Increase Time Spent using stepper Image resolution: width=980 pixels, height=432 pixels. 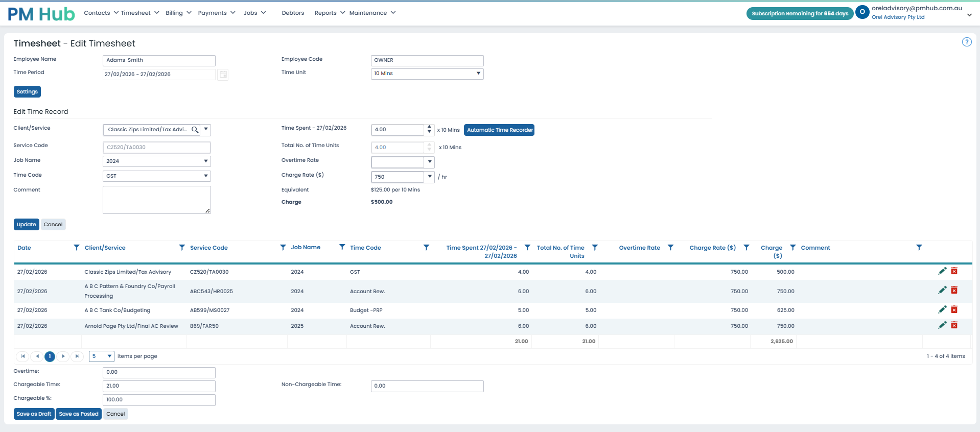(429, 127)
